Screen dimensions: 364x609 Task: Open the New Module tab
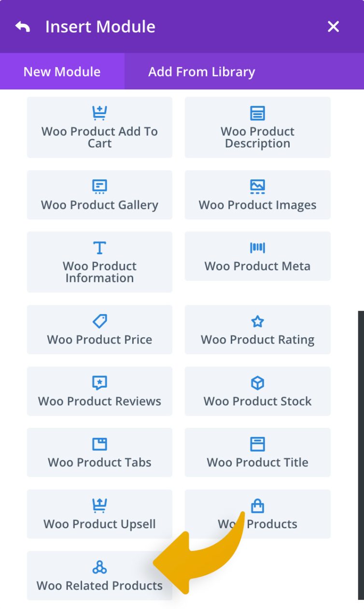pos(61,72)
